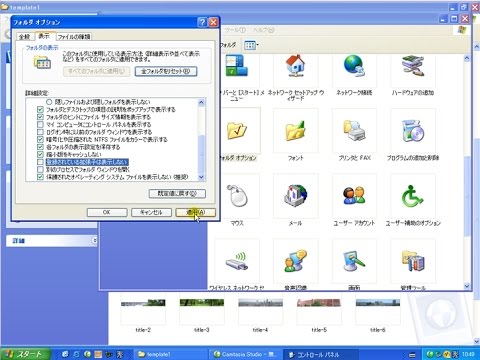Check launch folder windows in separate process
Screen dimensions: 480x360
40,169
